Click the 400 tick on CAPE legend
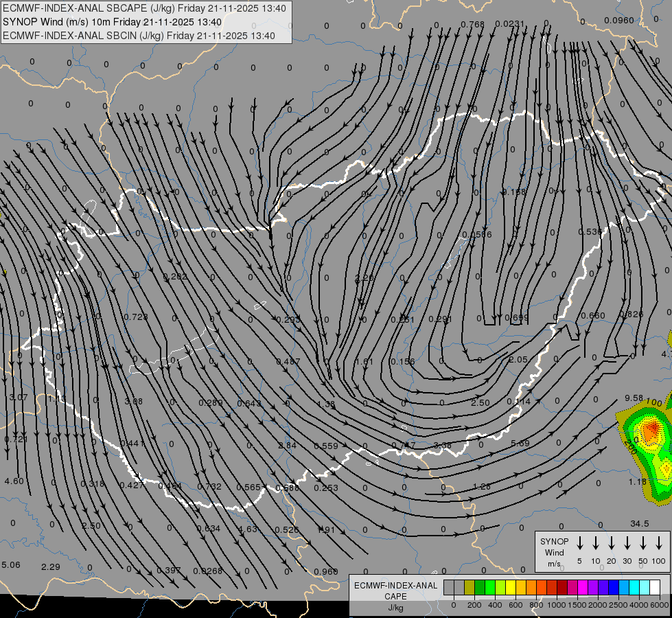This screenshot has width=672, height=618. point(495,605)
